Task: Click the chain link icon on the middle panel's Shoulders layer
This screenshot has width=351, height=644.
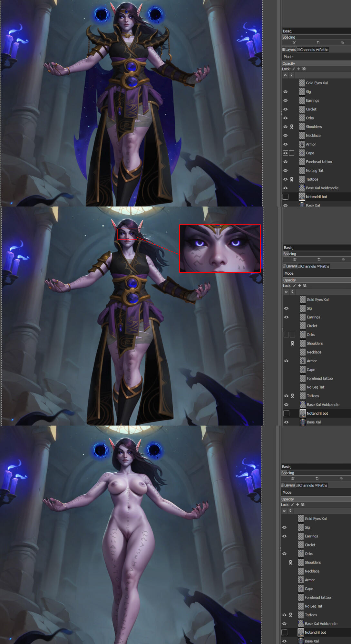Action: [x=292, y=344]
